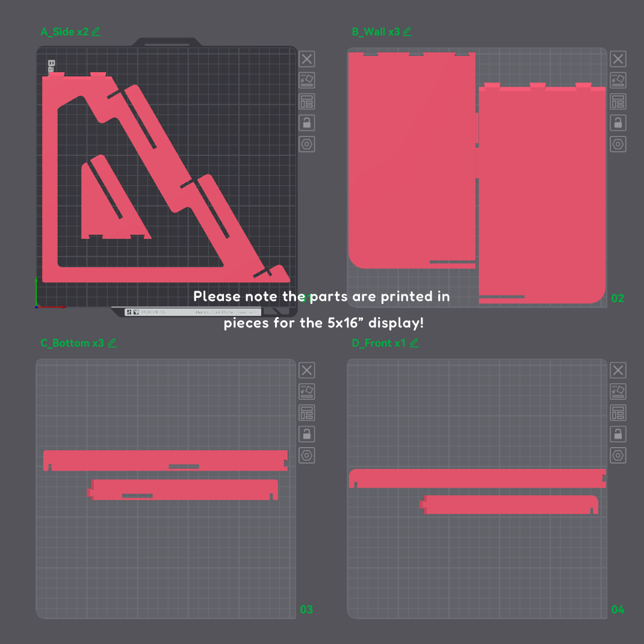
Task: Toggle the lock on the A_Side plate
Action: point(306,123)
